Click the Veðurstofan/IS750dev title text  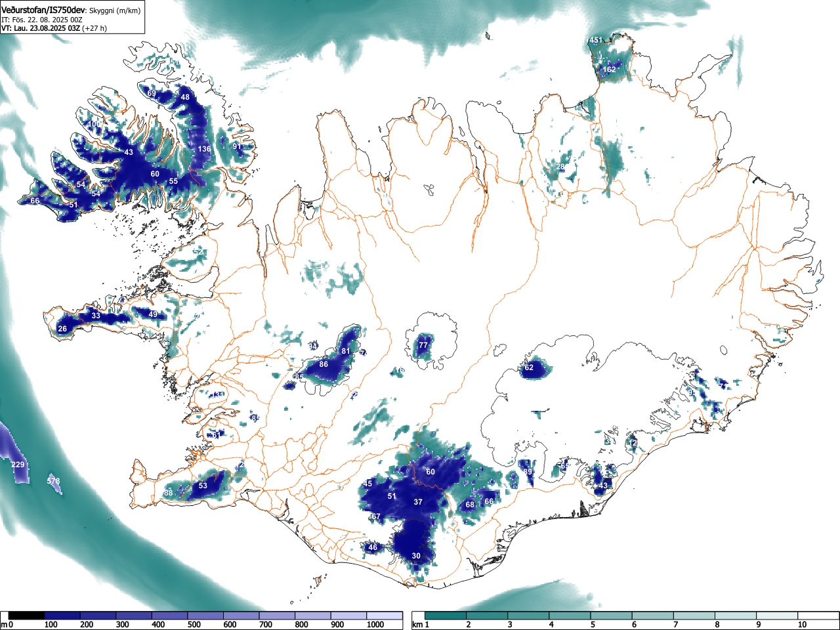click(43, 9)
